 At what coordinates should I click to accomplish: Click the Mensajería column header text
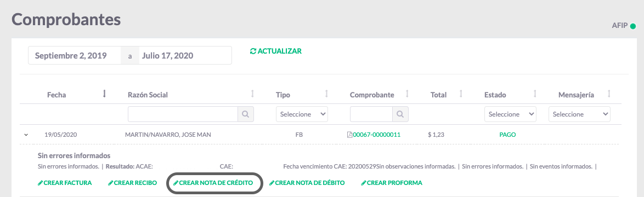(576, 95)
